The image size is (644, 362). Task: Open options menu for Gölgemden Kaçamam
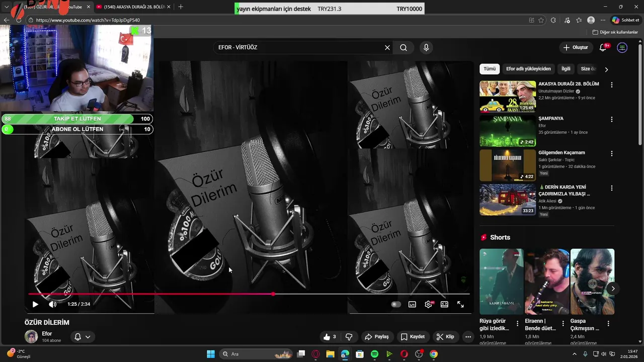coord(612,154)
